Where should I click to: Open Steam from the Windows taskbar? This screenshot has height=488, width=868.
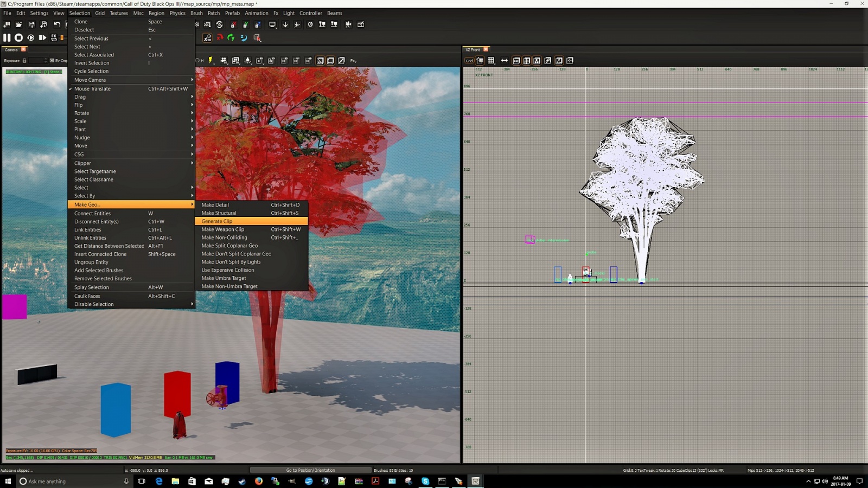coord(242,481)
